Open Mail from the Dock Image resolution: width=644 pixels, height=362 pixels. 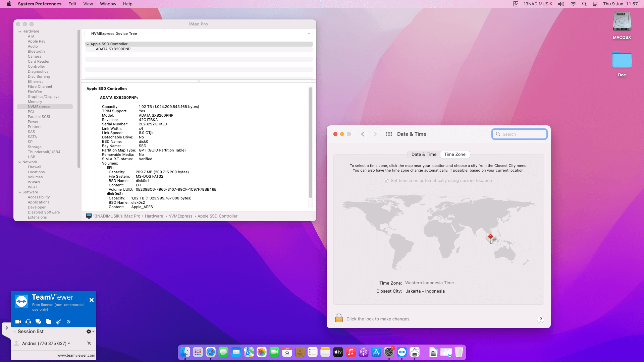236,352
